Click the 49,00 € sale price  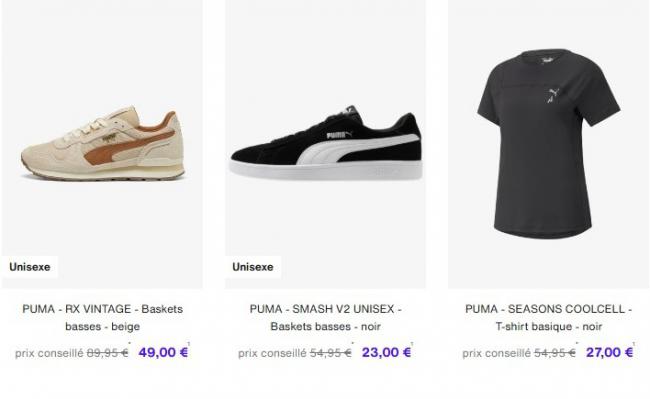[x=163, y=352]
